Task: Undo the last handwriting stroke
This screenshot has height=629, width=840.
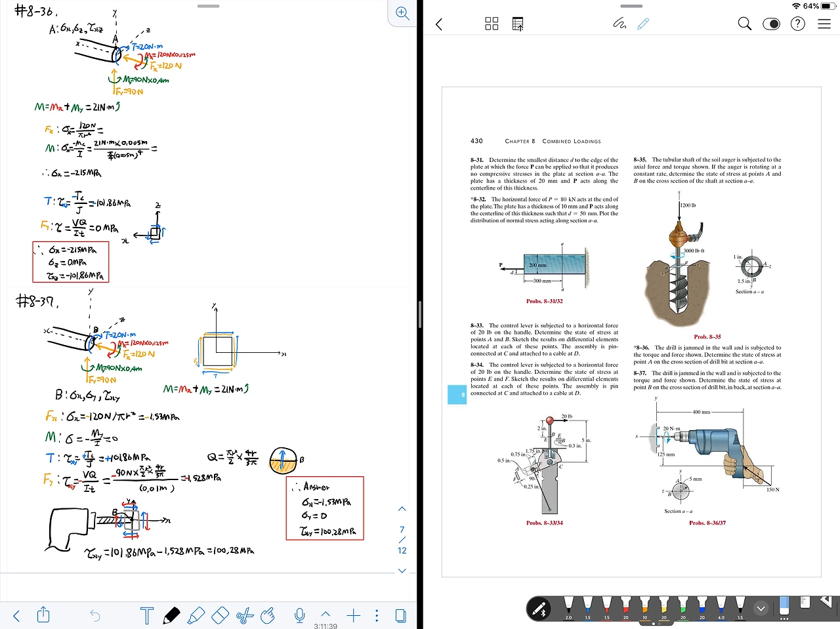Action: (95, 616)
